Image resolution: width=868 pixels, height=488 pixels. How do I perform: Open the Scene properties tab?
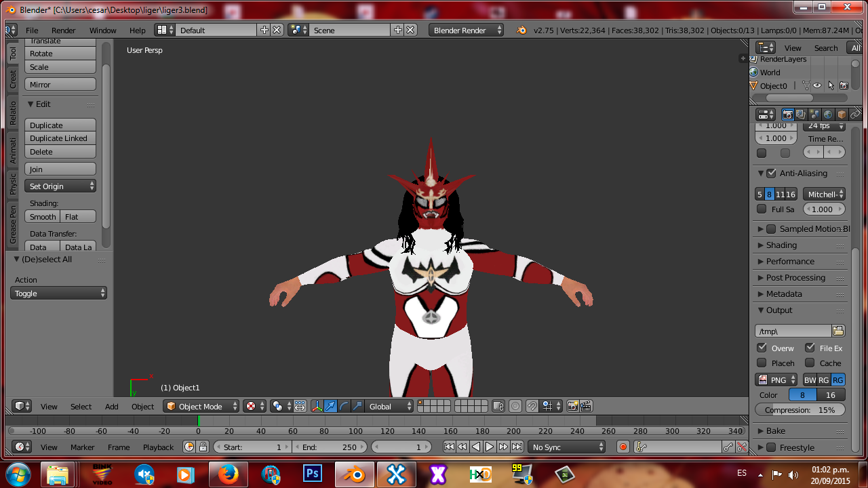pos(814,115)
